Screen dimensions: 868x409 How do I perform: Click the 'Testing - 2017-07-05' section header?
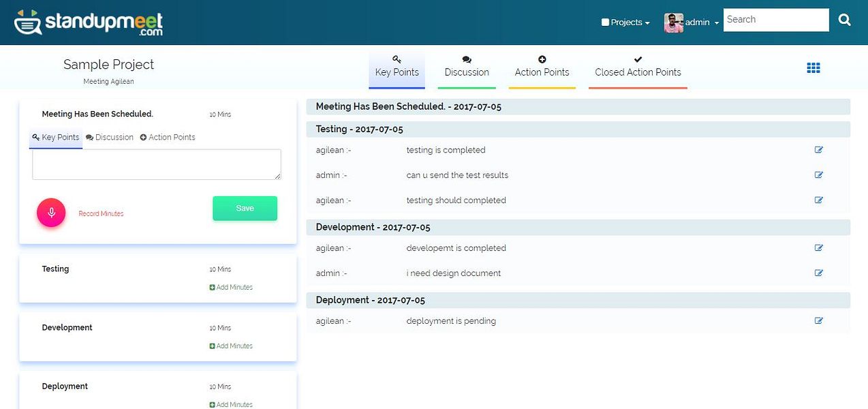pyautogui.click(x=578, y=130)
